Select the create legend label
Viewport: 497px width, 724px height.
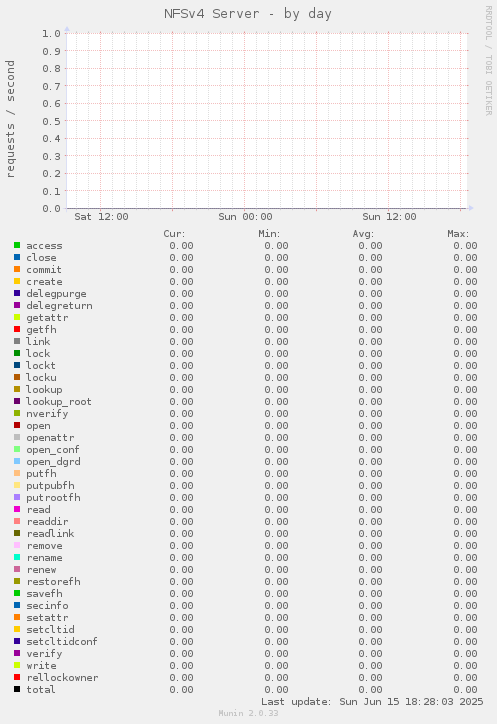[44, 282]
